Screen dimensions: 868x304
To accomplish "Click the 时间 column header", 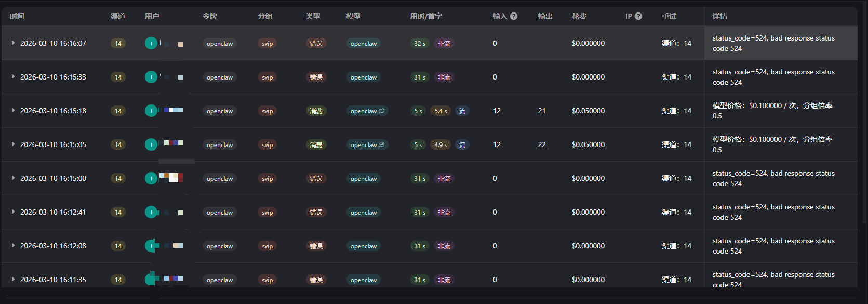I will 17,16.
